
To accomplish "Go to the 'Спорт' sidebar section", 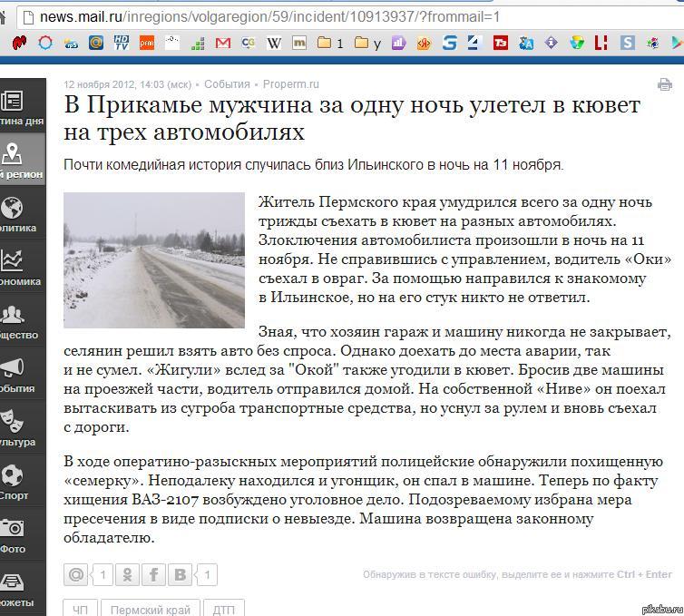I will (22, 480).
